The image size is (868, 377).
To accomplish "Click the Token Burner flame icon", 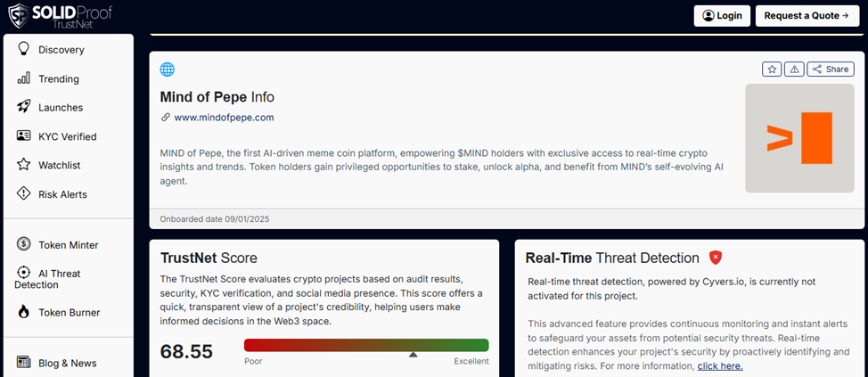I will 23,312.
